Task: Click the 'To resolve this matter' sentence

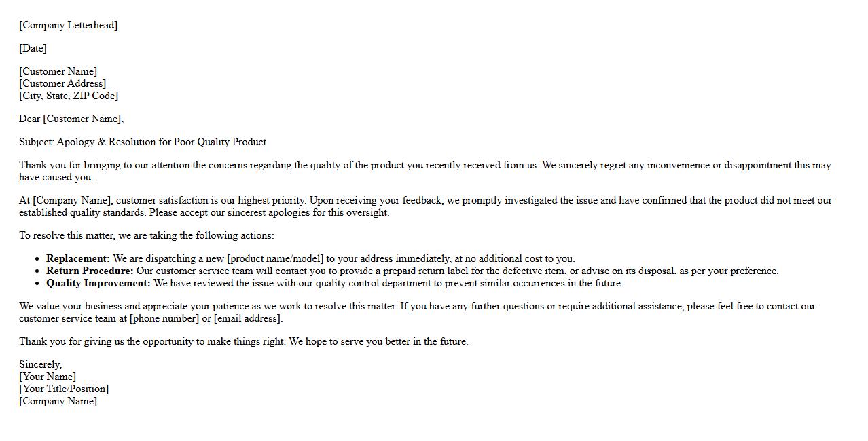Action: 147,235
